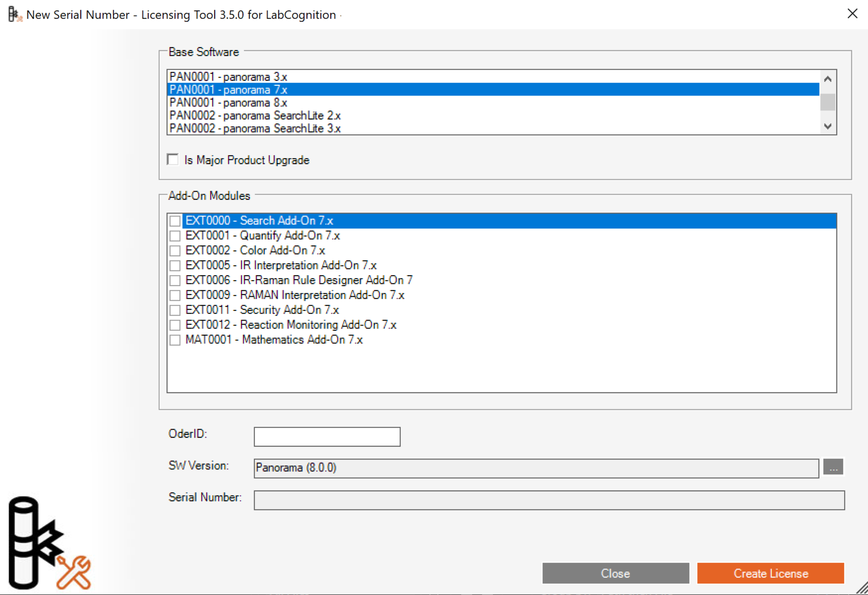Enable Is Major Product Upgrade checkbox

point(173,160)
